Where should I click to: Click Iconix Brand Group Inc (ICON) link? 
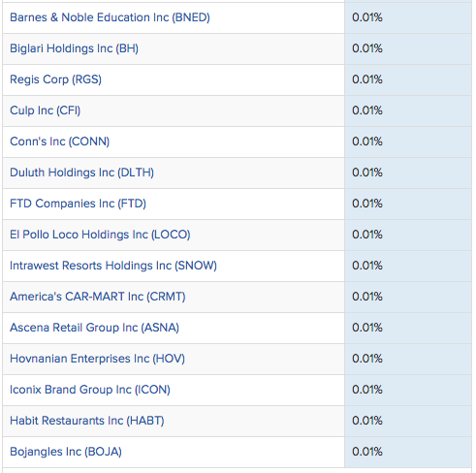click(x=90, y=390)
